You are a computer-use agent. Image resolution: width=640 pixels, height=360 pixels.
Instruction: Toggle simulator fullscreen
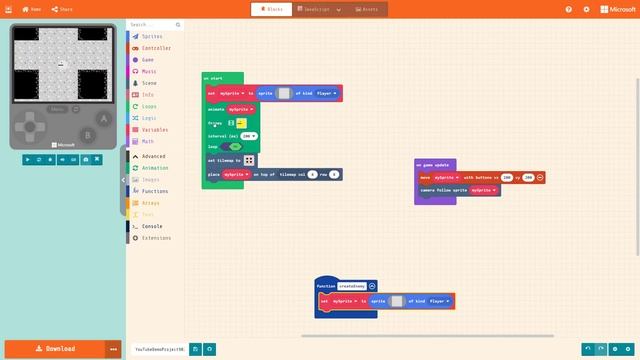pos(97,160)
